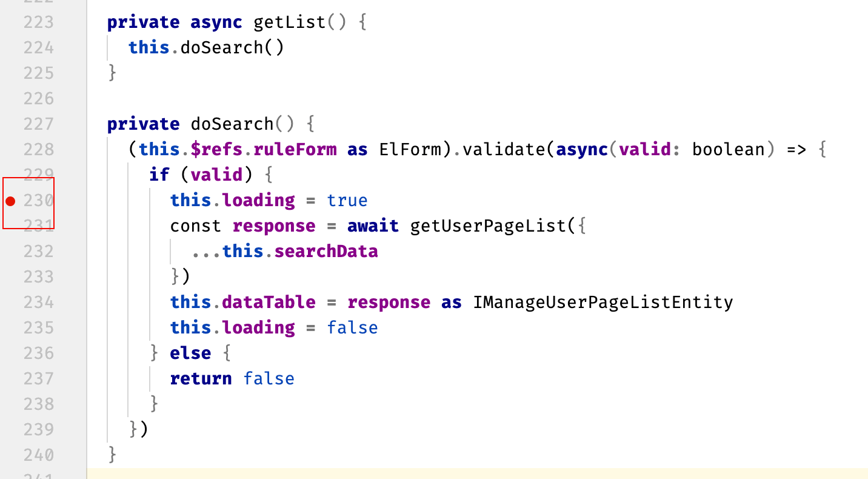Click gutter line number 235

point(39,328)
